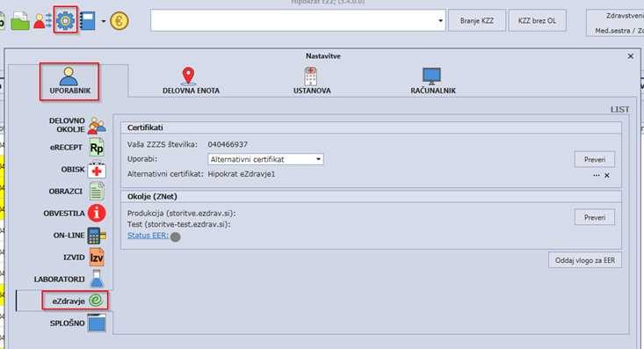Image resolution: width=644 pixels, height=349 pixels.
Task: Remove the alternative certificate with X
Action: click(607, 176)
